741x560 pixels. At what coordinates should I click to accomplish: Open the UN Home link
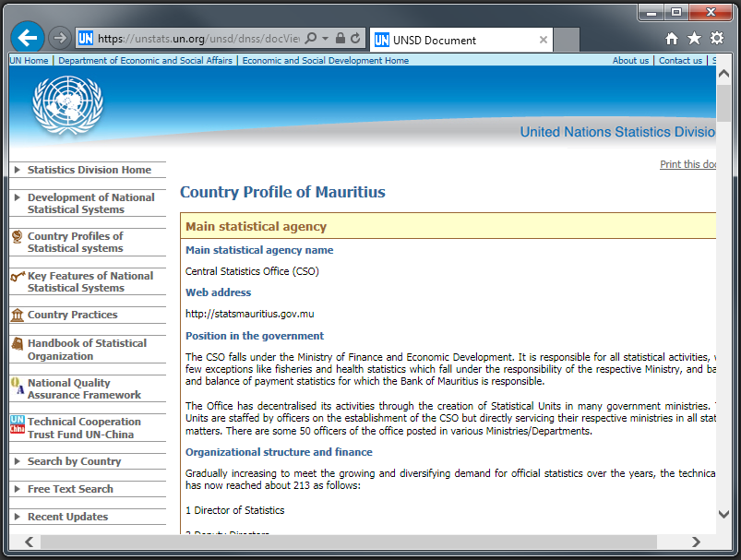coord(29,61)
